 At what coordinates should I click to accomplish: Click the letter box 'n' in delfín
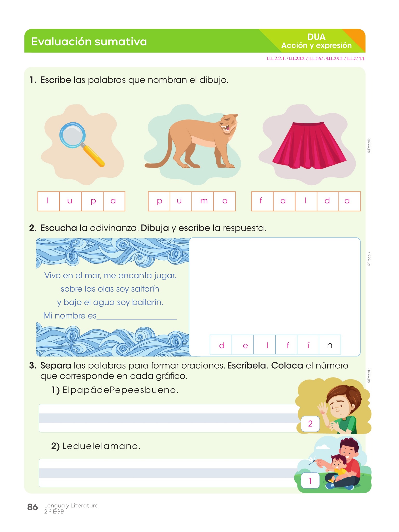click(330, 345)
